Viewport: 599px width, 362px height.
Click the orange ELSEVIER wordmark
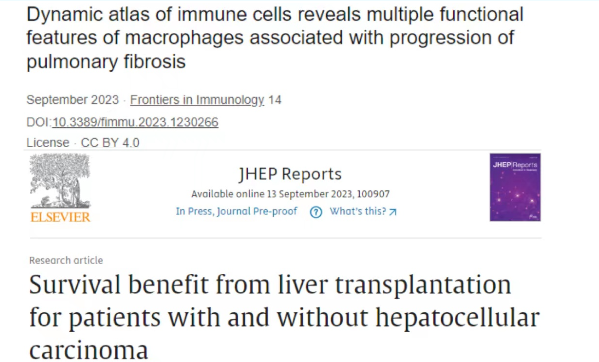tap(60, 217)
